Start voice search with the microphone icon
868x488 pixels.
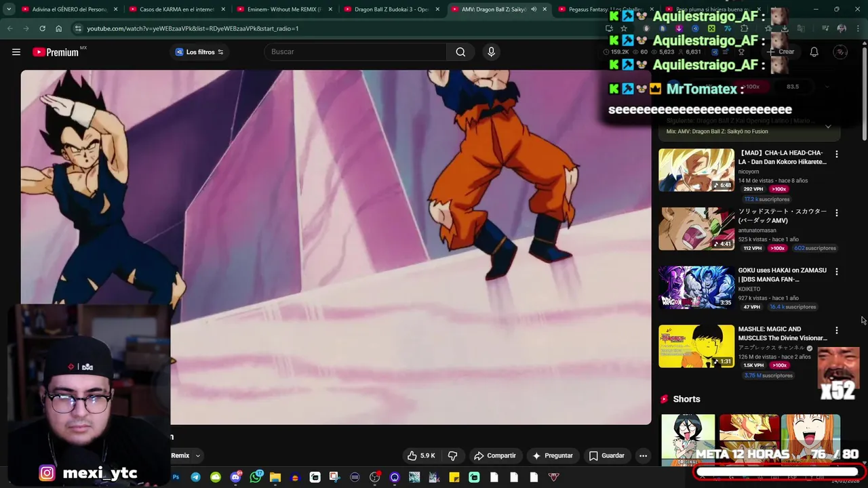click(x=492, y=52)
